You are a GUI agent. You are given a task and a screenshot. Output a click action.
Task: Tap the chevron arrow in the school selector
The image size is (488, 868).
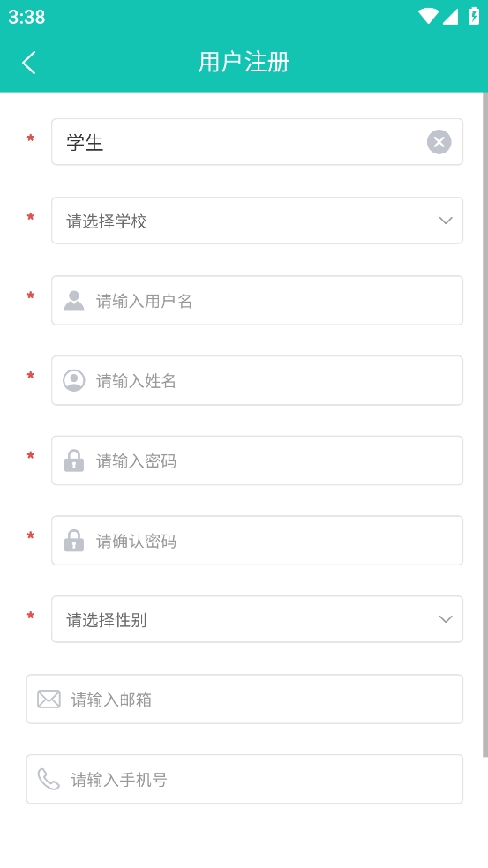(x=446, y=221)
